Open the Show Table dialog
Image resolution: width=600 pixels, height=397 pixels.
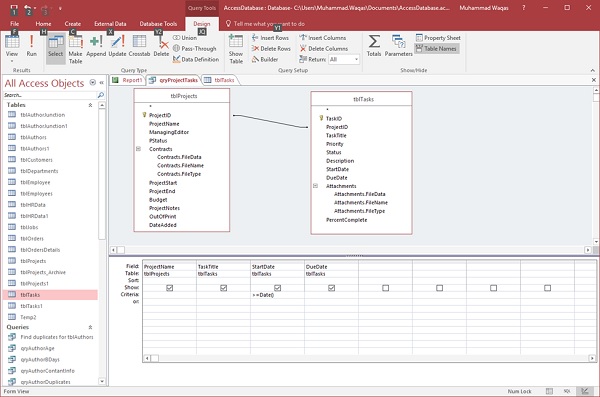(236, 49)
